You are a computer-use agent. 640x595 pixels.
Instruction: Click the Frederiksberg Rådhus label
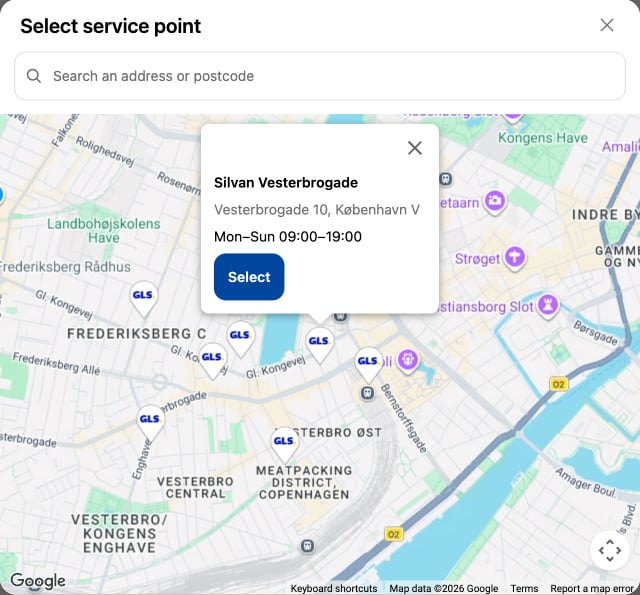[x=65, y=266]
